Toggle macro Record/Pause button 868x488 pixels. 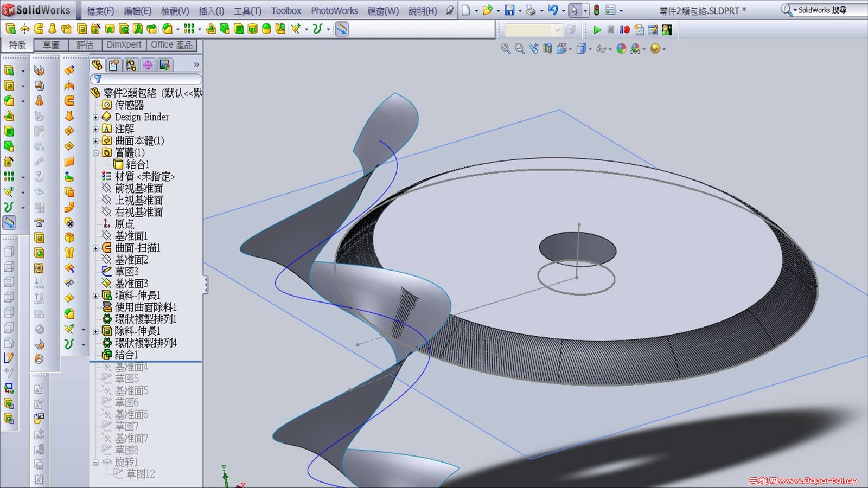(625, 30)
